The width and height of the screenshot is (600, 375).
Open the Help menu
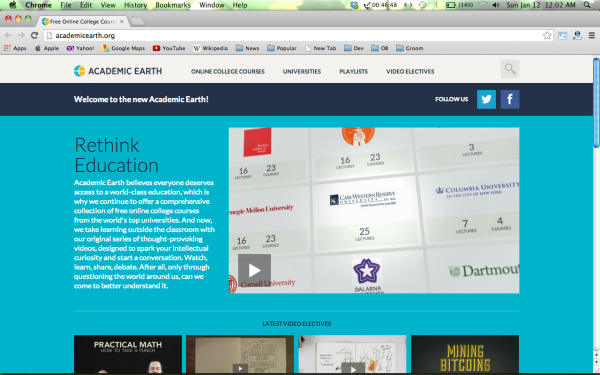pyautogui.click(x=240, y=5)
